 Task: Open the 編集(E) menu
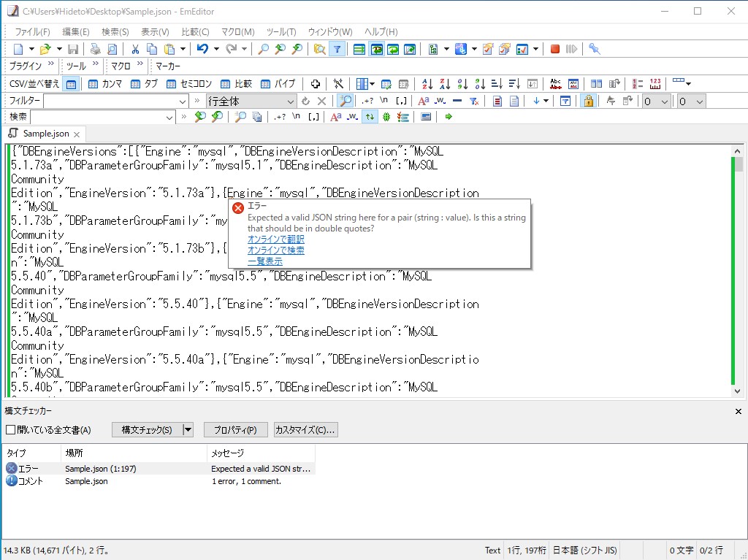coord(76,32)
